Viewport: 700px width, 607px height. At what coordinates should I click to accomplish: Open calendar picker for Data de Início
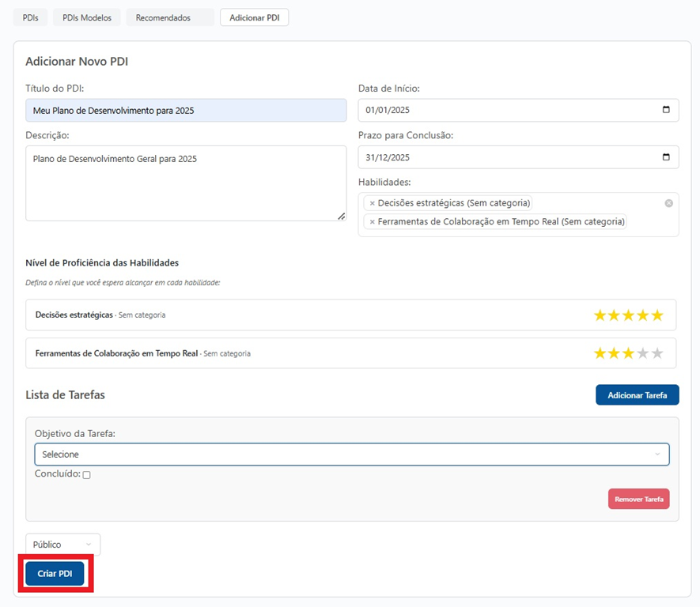666,110
